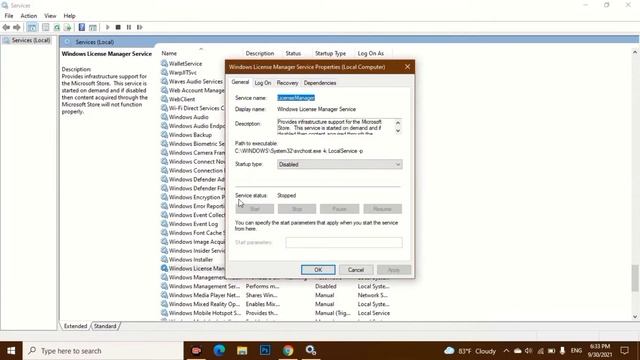
Task: Click the Stop Service square icon
Action: pos(118,27)
